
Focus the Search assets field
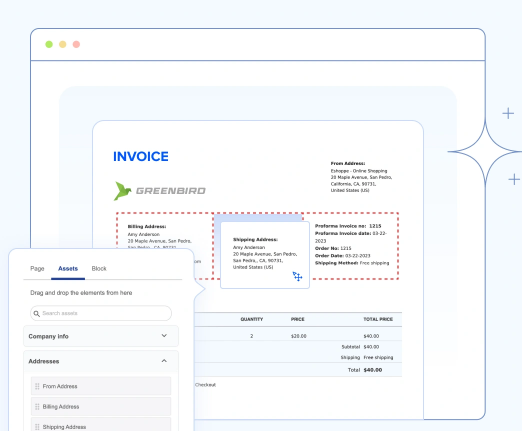[x=101, y=313]
